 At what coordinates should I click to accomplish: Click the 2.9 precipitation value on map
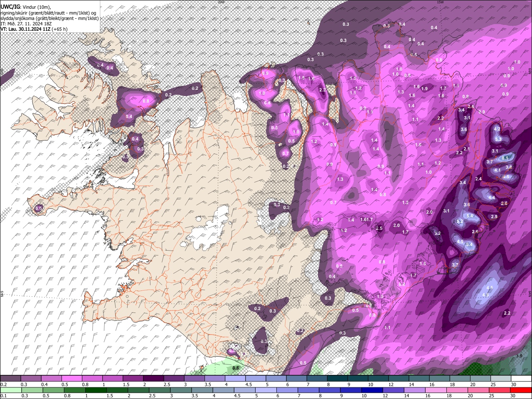494,217
